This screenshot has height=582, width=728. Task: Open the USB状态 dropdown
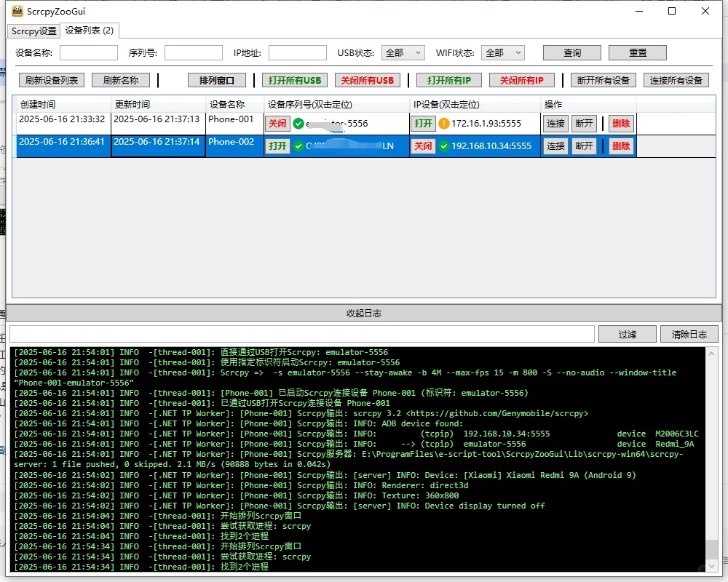(x=403, y=53)
